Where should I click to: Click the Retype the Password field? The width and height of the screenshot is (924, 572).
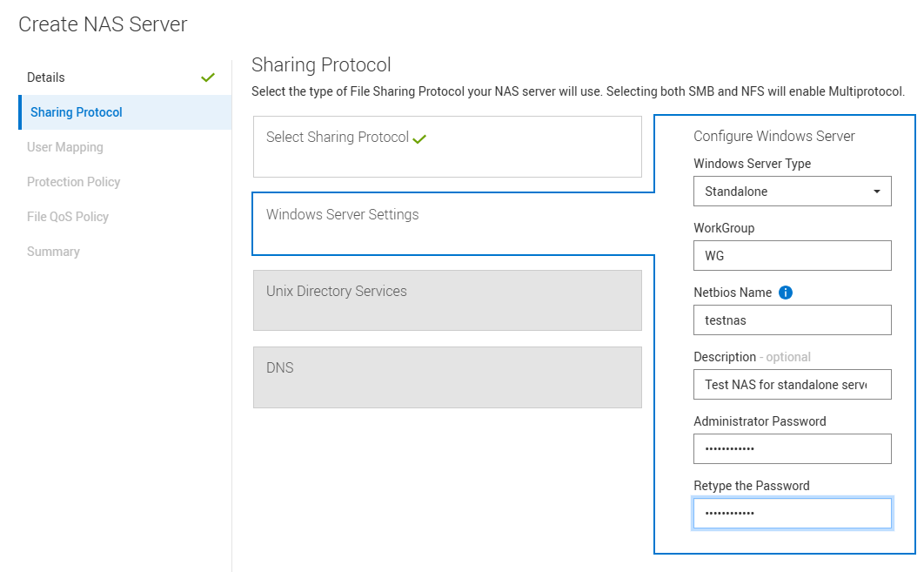point(792,513)
